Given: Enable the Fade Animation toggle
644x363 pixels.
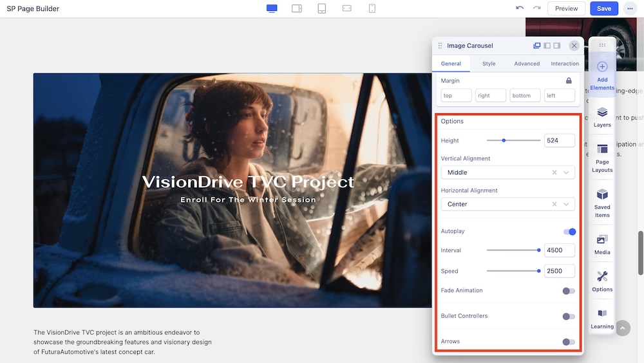Looking at the screenshot, I should [569, 291].
